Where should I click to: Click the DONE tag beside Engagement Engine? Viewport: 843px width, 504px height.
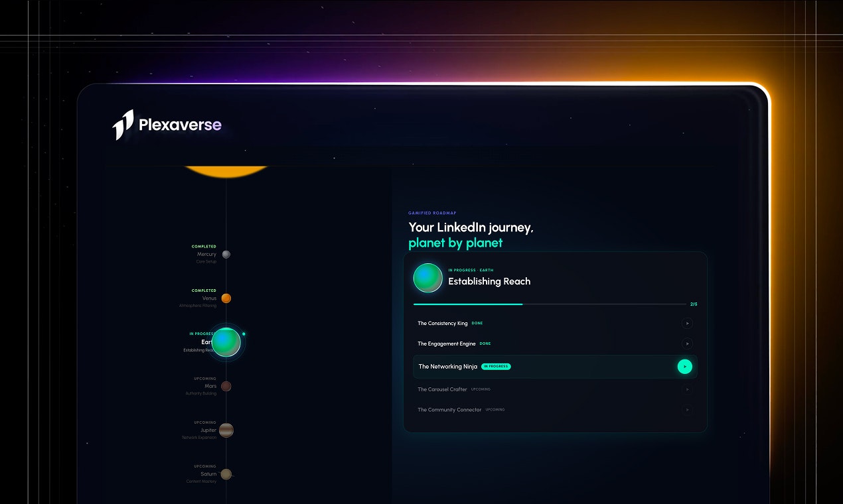[x=485, y=344]
